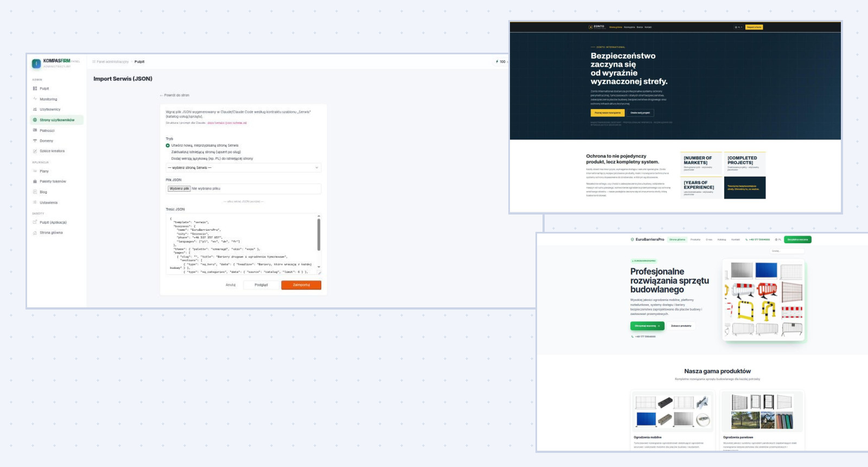Click green 'Bezpłatna wycena' navbar button
Screen dimensions: 868x467
(x=797, y=239)
